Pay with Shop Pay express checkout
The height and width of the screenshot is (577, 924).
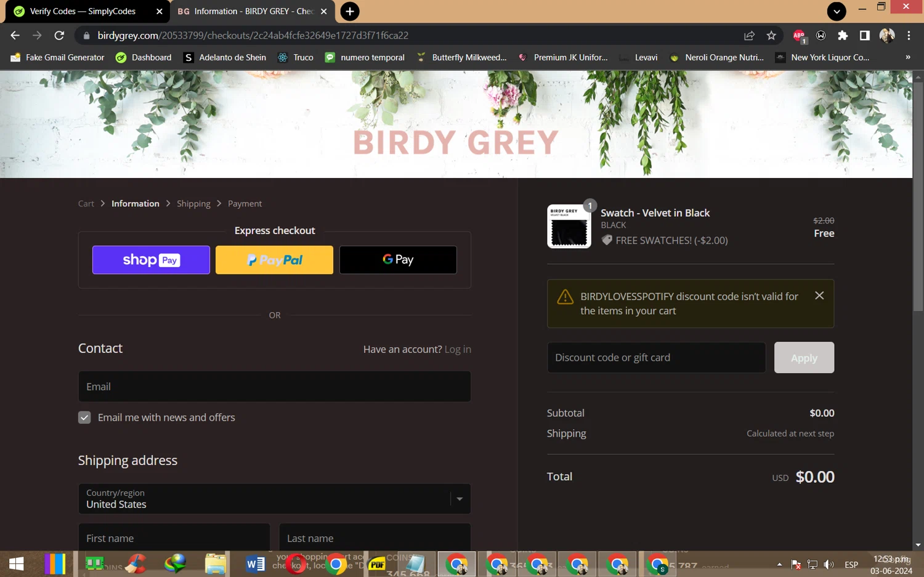[x=151, y=260]
